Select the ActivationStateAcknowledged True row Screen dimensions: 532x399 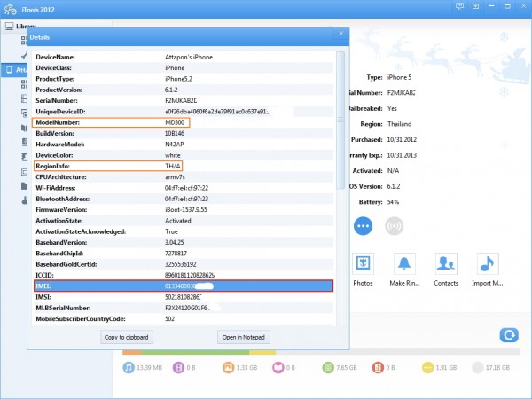(x=184, y=231)
